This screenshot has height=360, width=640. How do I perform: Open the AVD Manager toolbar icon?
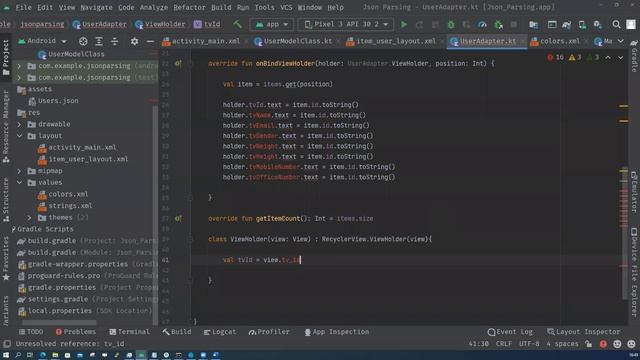tap(582, 24)
